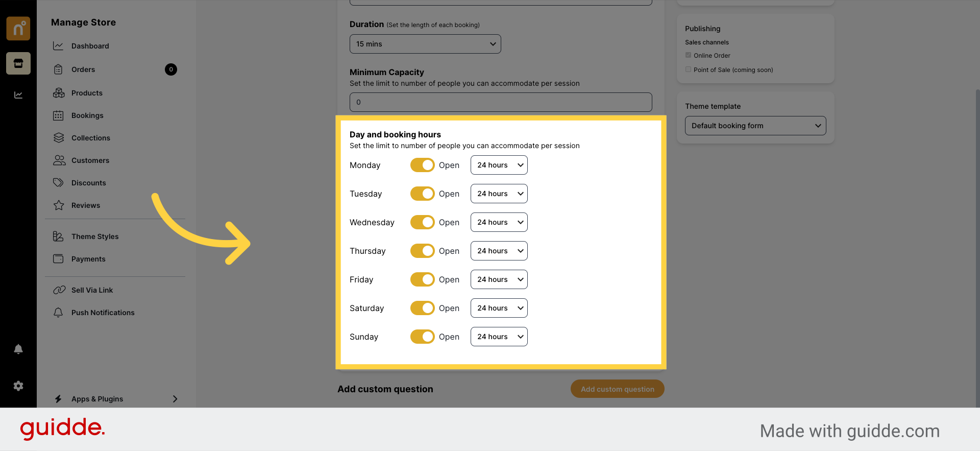
Task: Click the orange store logo icon
Action: coord(18,28)
